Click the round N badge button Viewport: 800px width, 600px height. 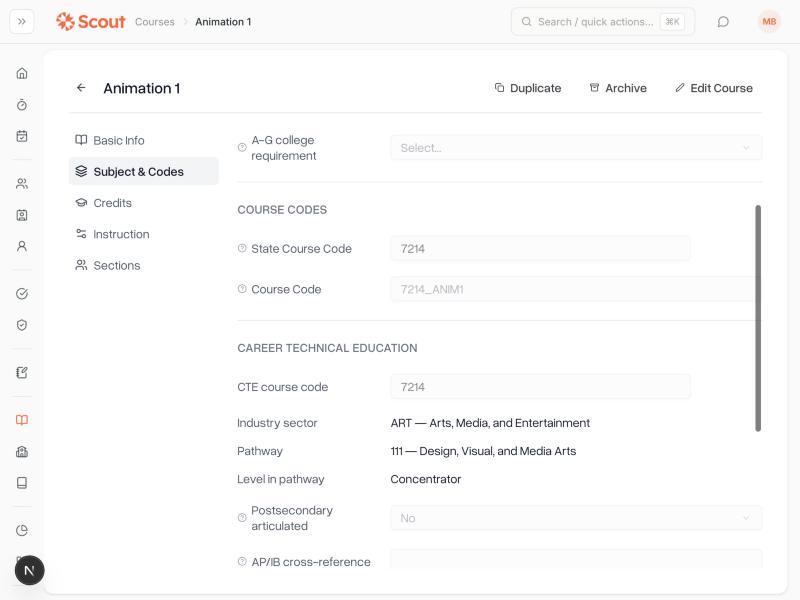(30, 570)
